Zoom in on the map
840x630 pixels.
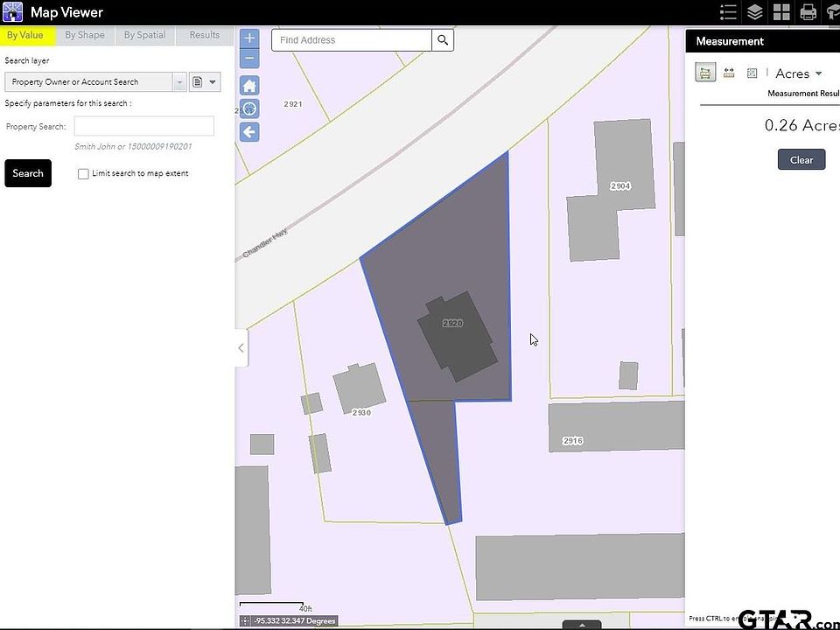[x=249, y=38]
